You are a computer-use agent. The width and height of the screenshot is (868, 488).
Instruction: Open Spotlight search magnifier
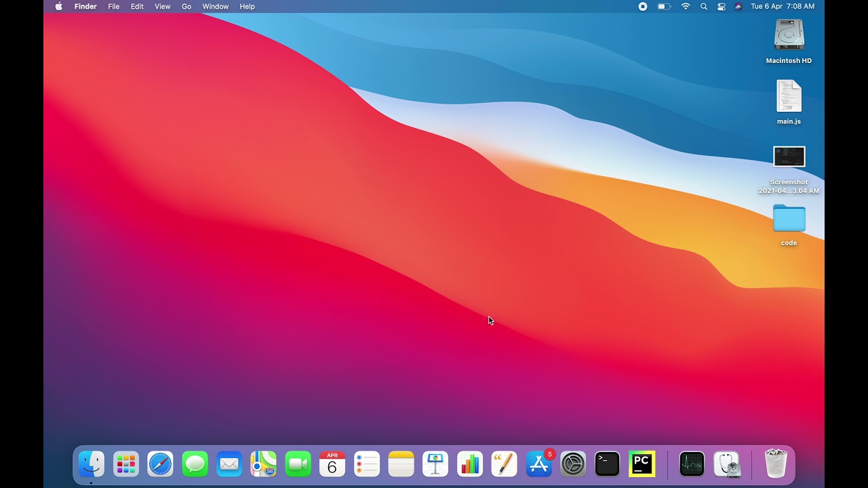click(704, 6)
